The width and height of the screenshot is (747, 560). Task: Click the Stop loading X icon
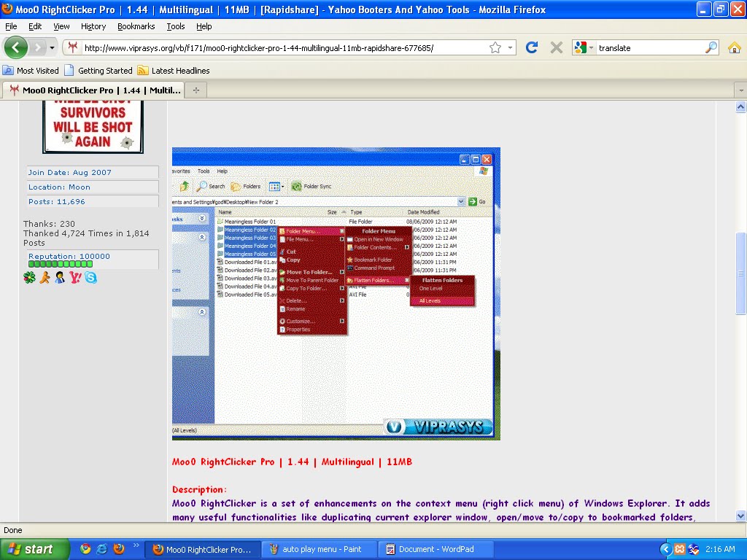(556, 47)
